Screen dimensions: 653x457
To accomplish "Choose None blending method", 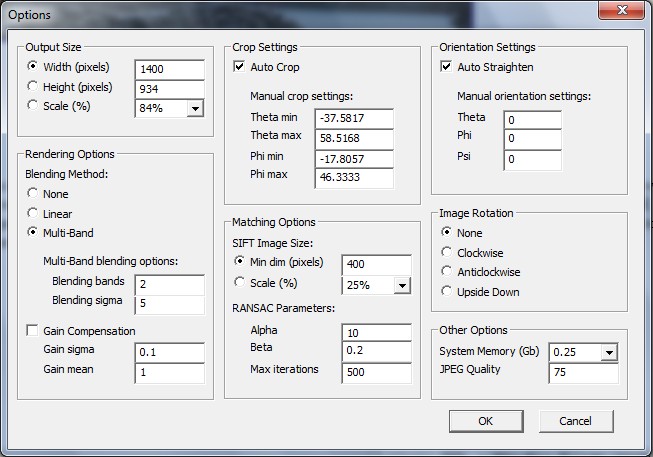I will (32, 193).
